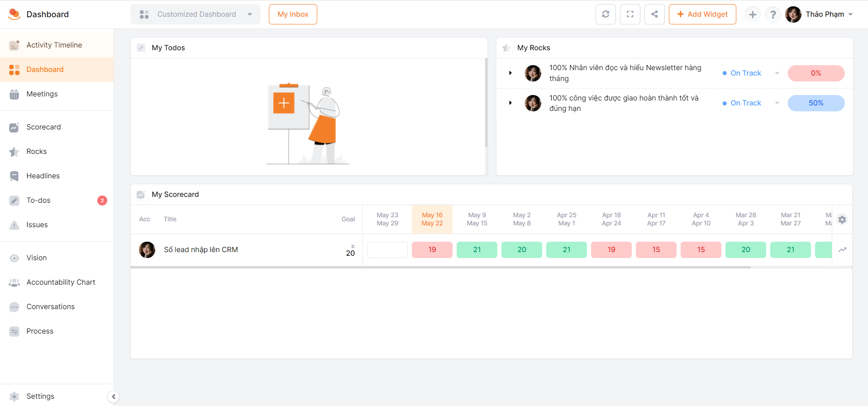Show trend chart for Số lead nhập lên CRM
The height and width of the screenshot is (406, 868).
click(x=842, y=250)
